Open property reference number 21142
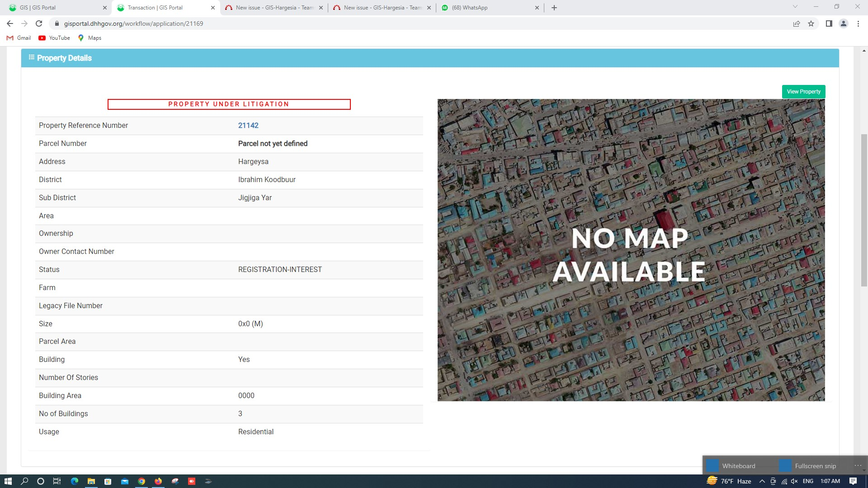 click(x=248, y=126)
